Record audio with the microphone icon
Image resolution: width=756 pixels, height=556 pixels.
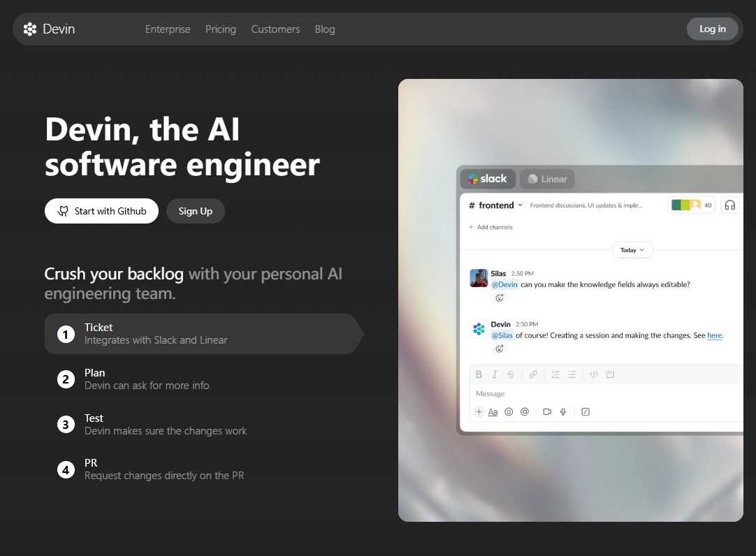click(562, 412)
